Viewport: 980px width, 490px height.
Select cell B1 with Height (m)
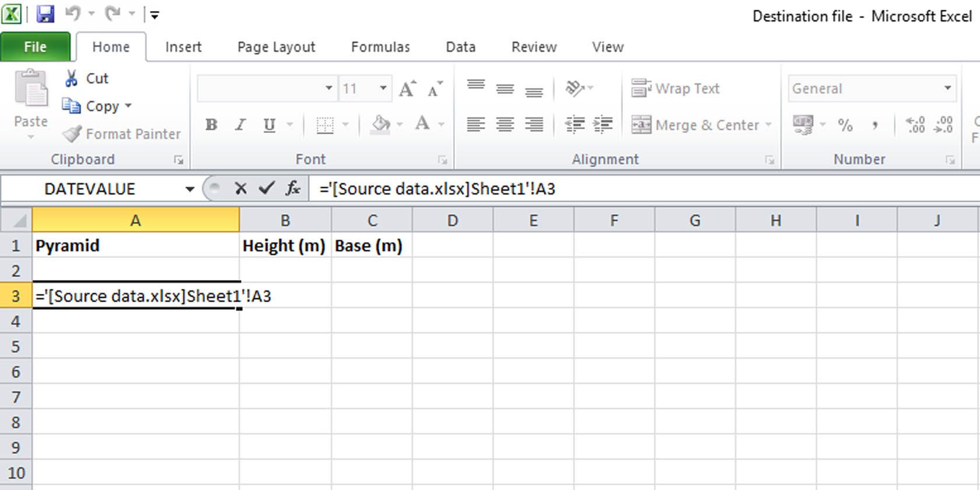point(285,246)
